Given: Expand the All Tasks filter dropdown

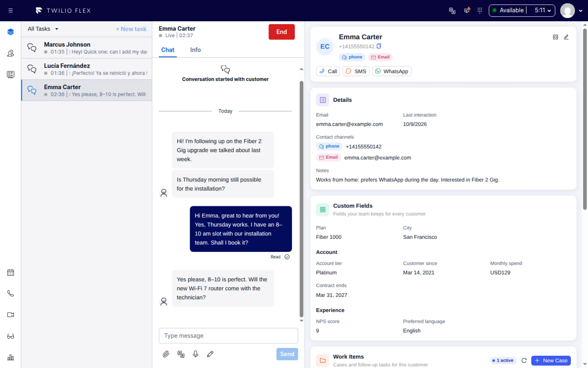Looking at the screenshot, I should (43, 29).
